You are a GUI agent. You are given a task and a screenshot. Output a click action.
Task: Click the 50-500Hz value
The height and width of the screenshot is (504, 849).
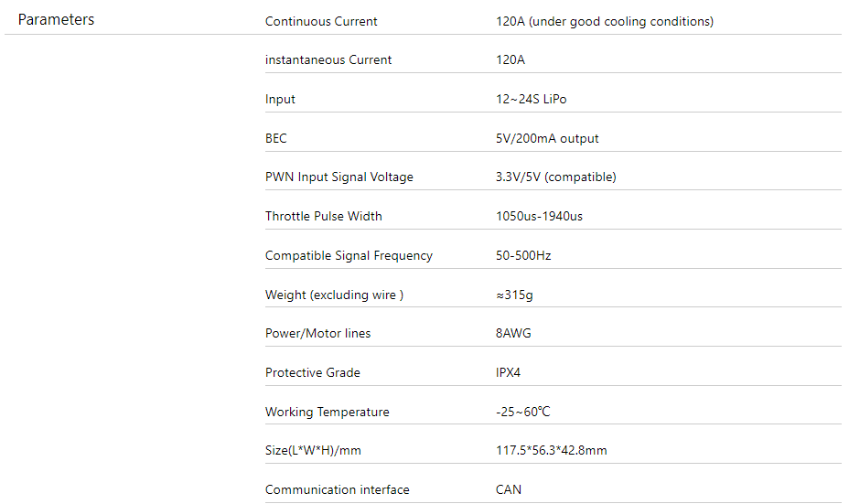pyautogui.click(x=523, y=255)
